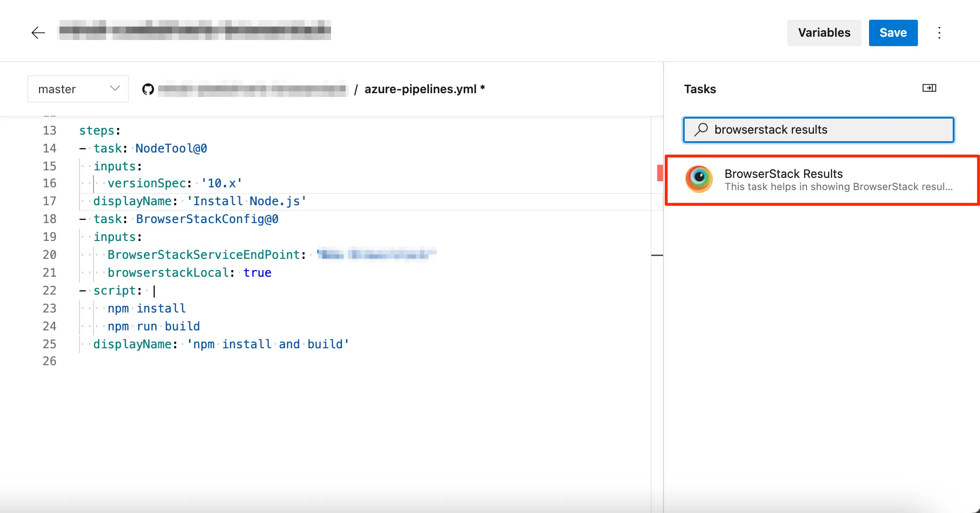Click the red marker in editor overview ruler

pyautogui.click(x=660, y=173)
